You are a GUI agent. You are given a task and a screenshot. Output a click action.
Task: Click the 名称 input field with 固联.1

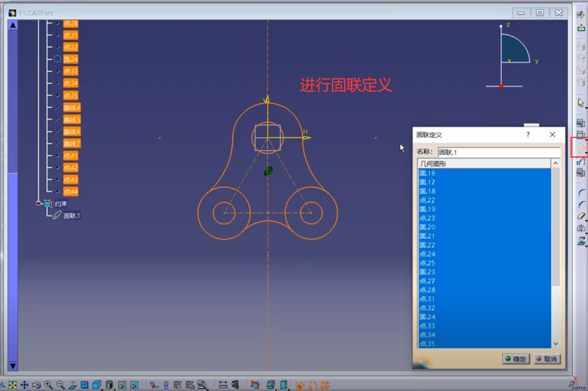point(499,152)
